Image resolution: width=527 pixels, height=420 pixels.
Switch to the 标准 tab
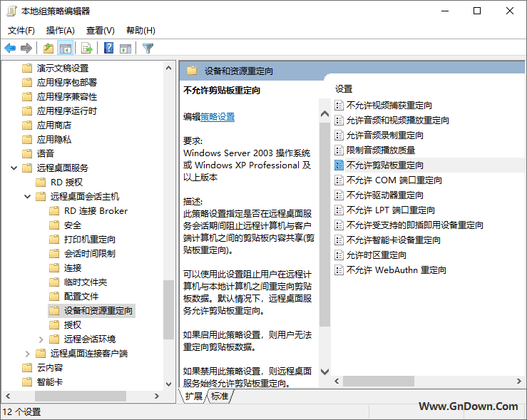[220, 396]
